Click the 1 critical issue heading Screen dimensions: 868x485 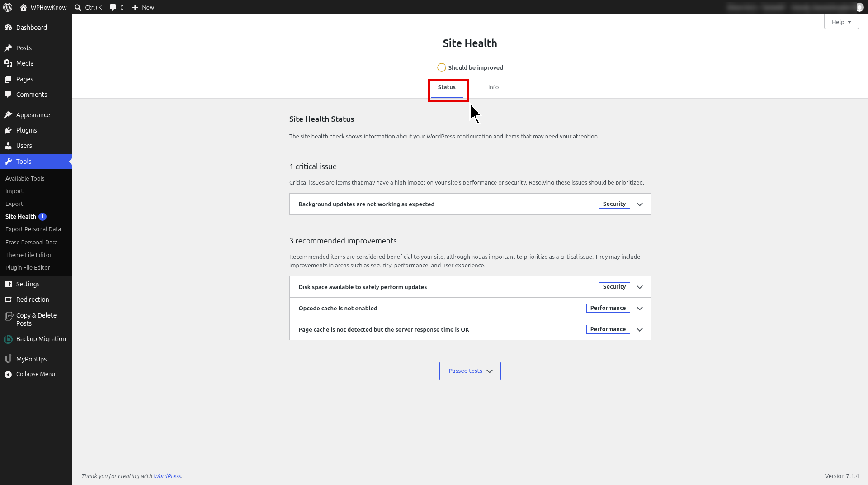click(x=313, y=166)
